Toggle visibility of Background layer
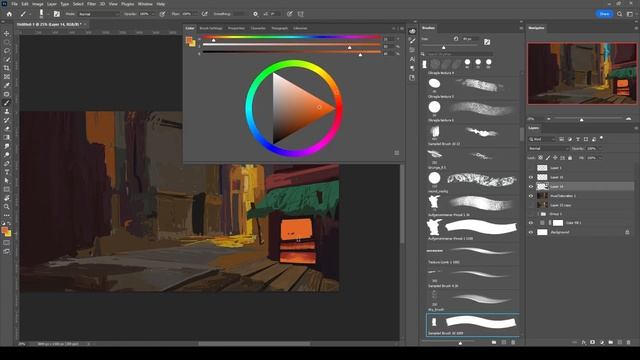Viewport: 640px width, 360px height. point(531,232)
